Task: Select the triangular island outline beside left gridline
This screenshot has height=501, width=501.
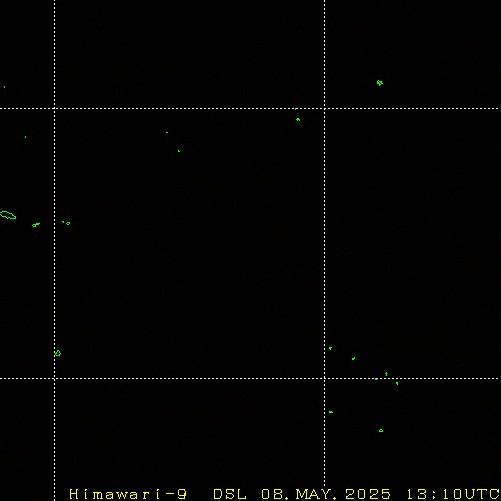Action: [x=58, y=353]
